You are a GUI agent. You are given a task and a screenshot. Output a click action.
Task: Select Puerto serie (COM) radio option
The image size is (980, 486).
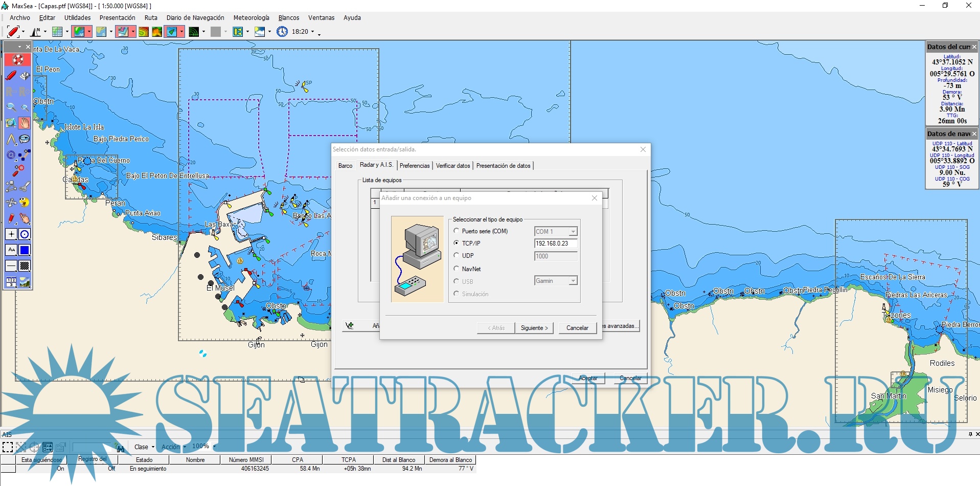coord(457,231)
